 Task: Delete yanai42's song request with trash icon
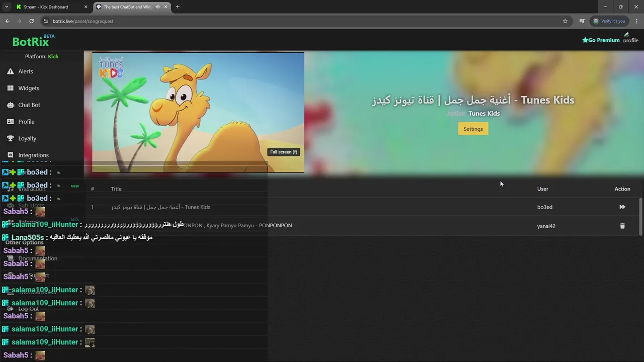[622, 226]
